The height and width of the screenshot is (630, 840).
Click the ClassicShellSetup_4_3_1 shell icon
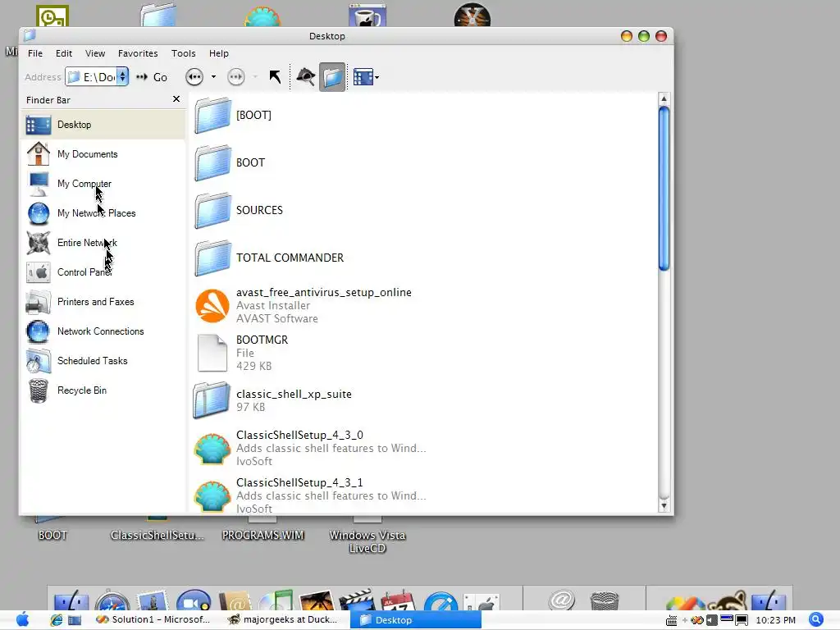212,496
